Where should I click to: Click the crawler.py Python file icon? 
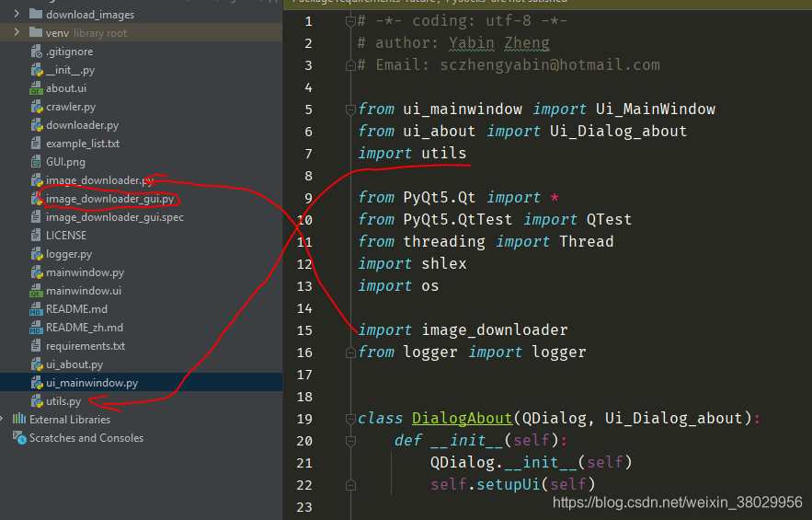tap(36, 107)
